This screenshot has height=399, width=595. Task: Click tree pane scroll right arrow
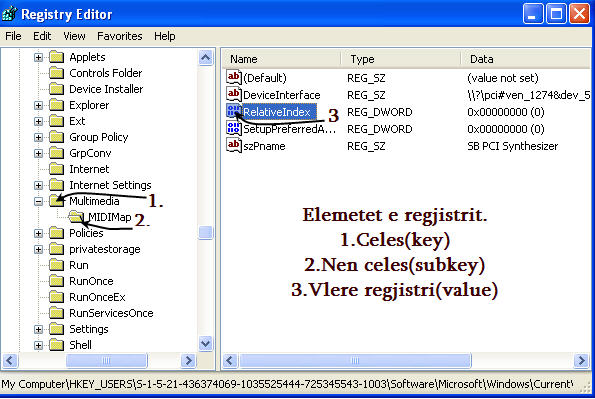tap(188, 360)
